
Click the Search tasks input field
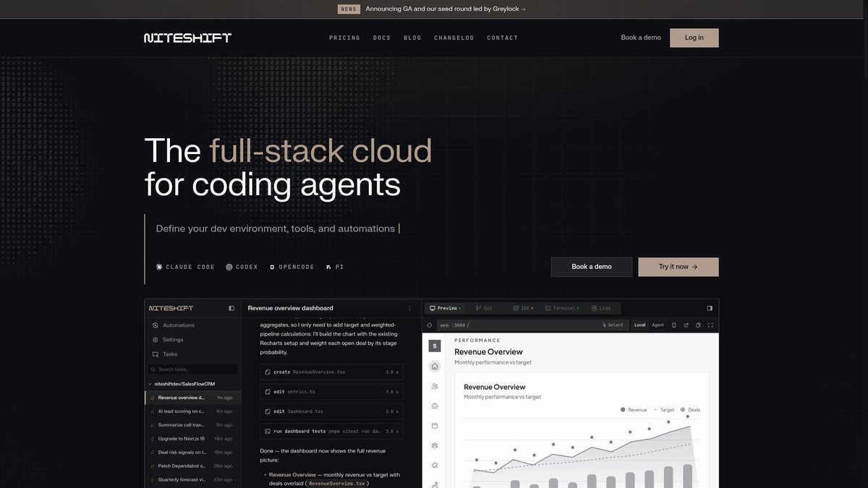192,369
